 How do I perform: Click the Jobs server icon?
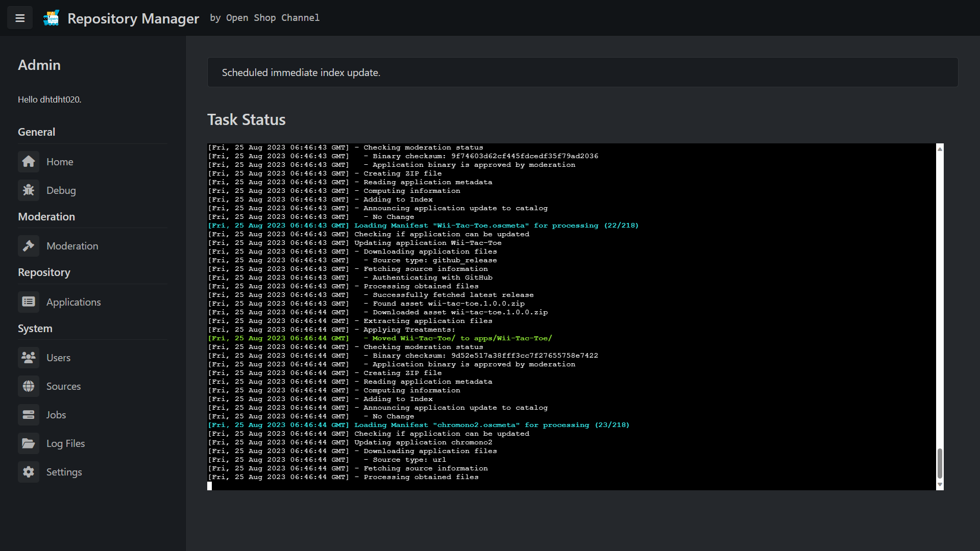[x=29, y=415]
